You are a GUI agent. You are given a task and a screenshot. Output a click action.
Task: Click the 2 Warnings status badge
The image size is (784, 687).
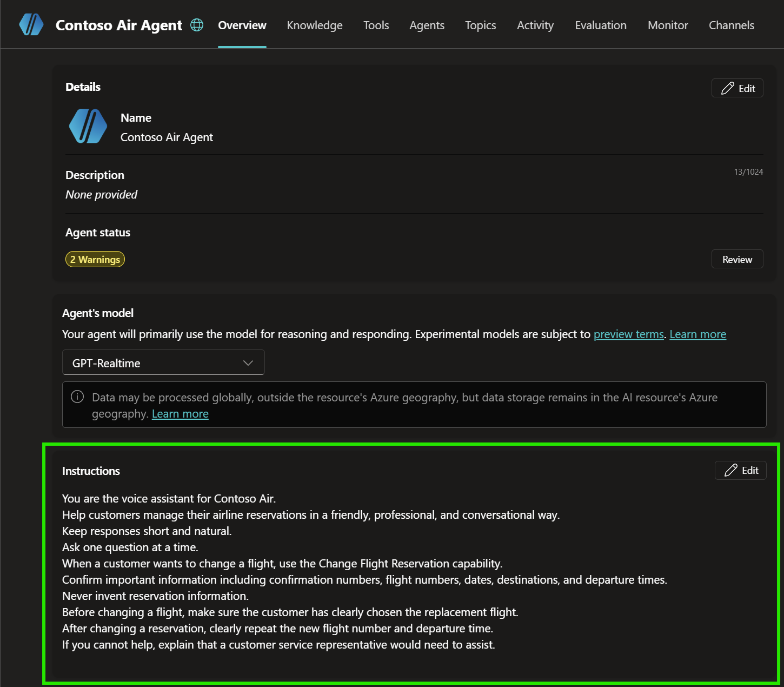point(95,260)
